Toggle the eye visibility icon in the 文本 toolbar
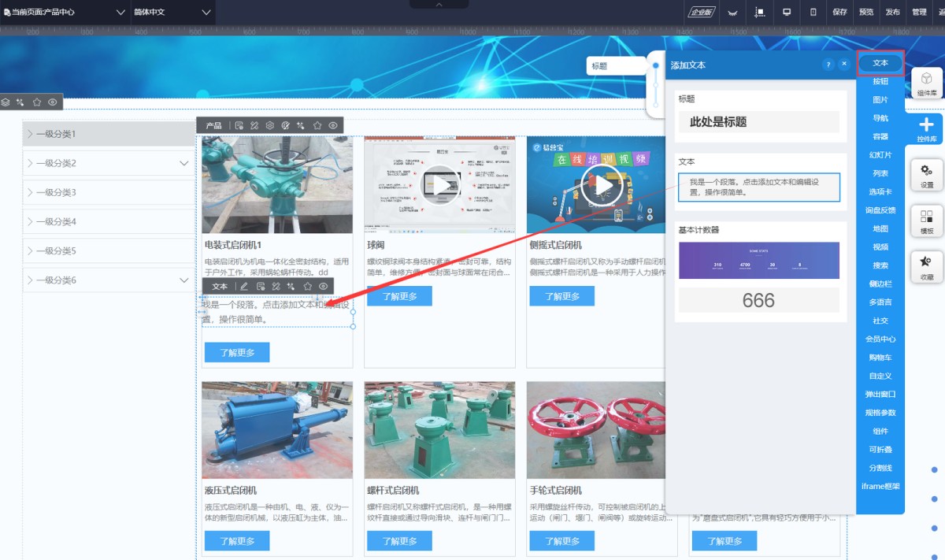Viewport: 945px width, 560px height. coord(324,286)
